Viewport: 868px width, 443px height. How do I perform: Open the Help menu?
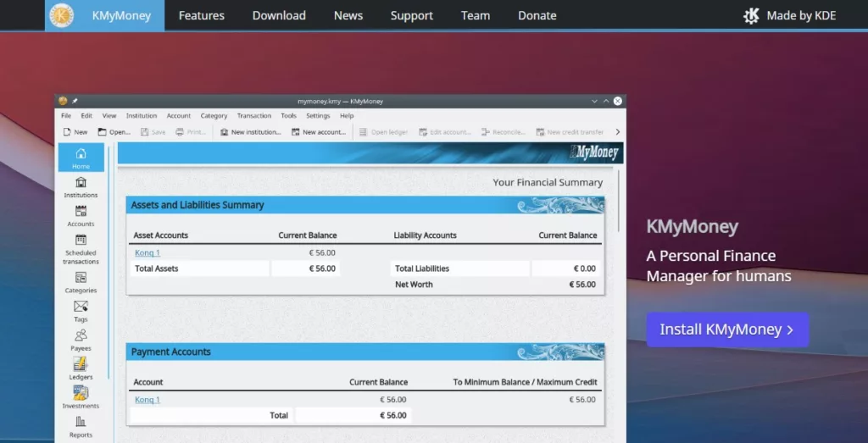click(347, 115)
